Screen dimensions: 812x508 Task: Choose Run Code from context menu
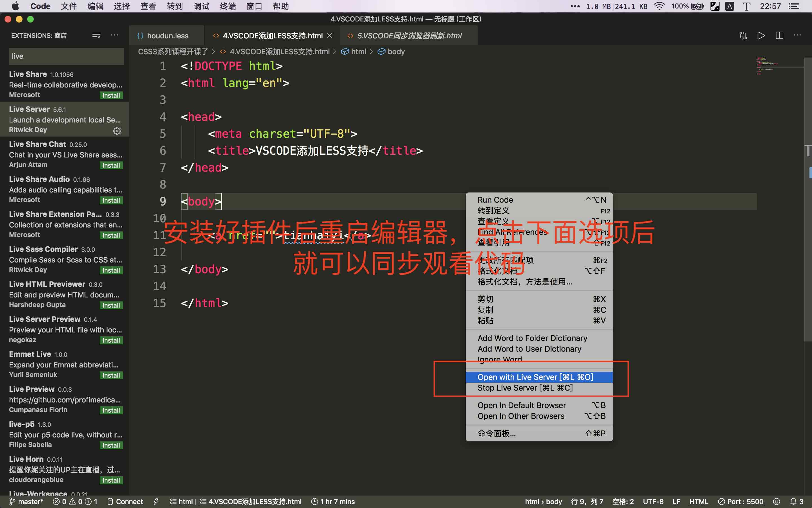pos(539,200)
